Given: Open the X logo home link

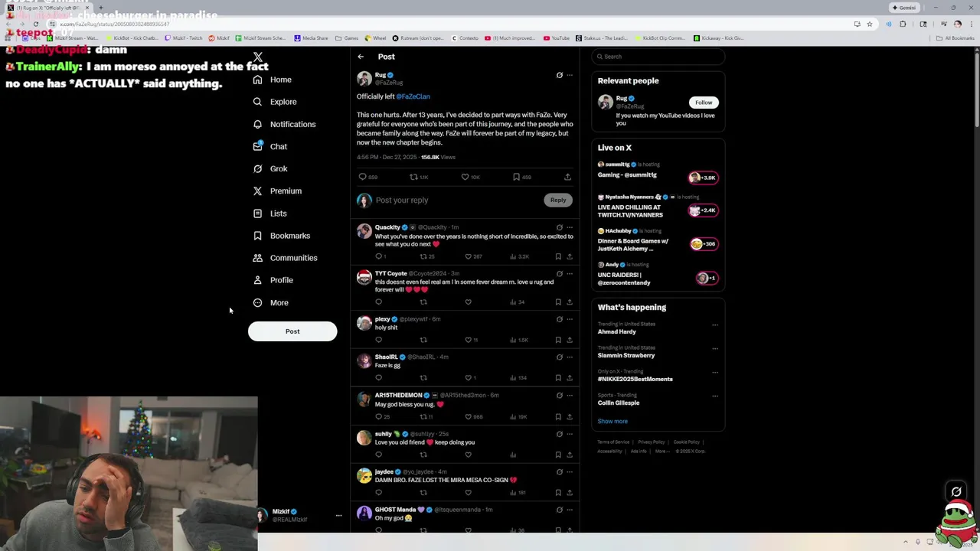Looking at the screenshot, I should click(x=258, y=57).
